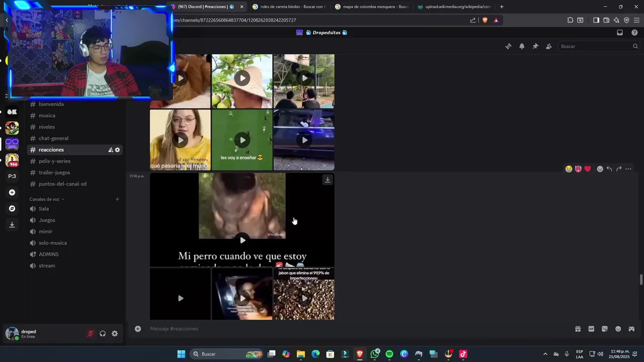The image size is (644, 362).
Task: Open notification settings bell in channel header
Action: (x=522, y=46)
